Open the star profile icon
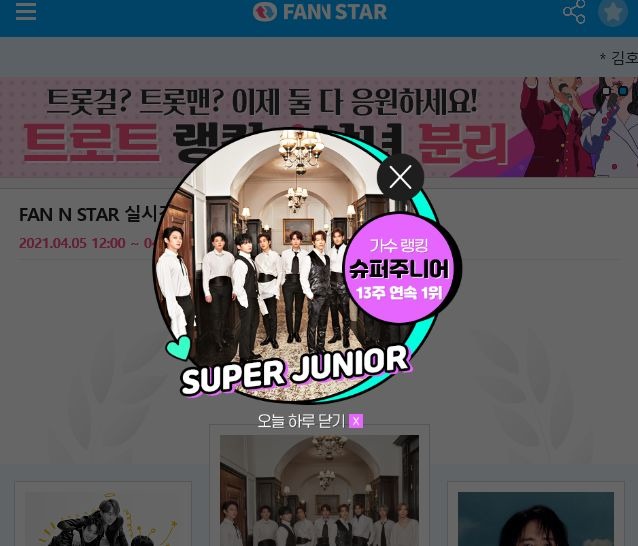 coord(613,12)
